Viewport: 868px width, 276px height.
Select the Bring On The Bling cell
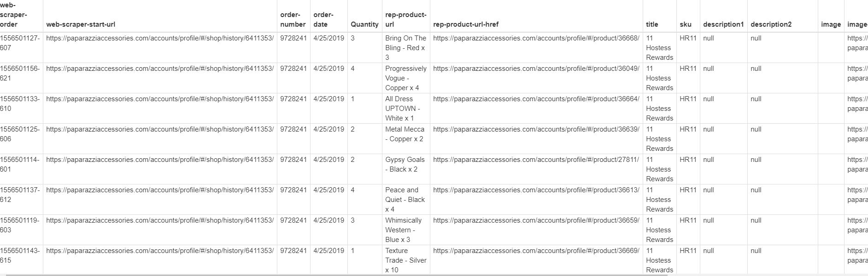[x=405, y=47]
